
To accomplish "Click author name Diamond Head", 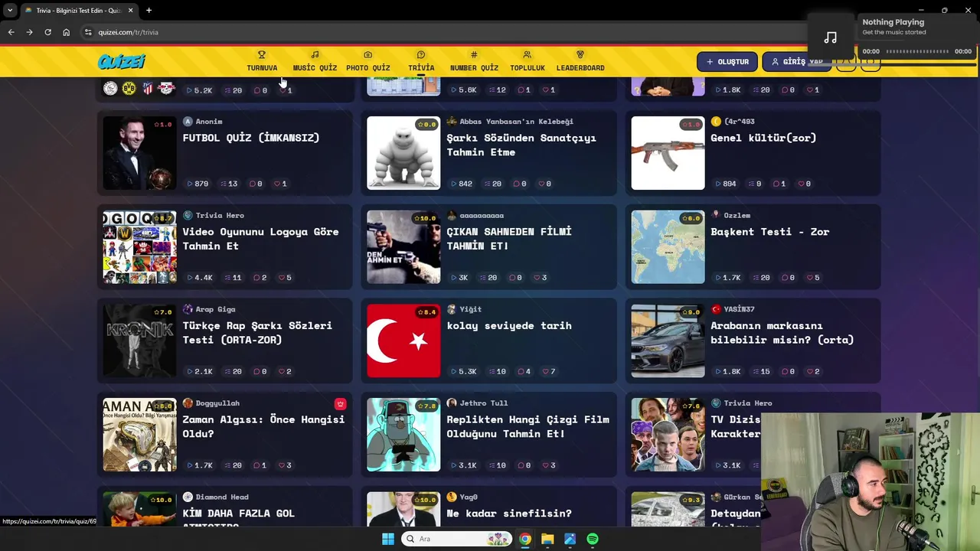I will pos(222,497).
